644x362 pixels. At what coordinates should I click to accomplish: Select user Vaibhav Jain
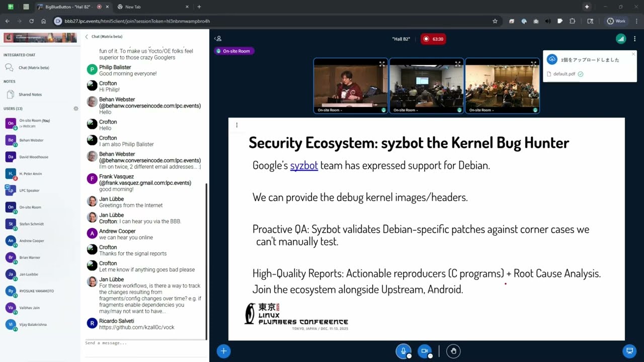[x=40, y=308]
